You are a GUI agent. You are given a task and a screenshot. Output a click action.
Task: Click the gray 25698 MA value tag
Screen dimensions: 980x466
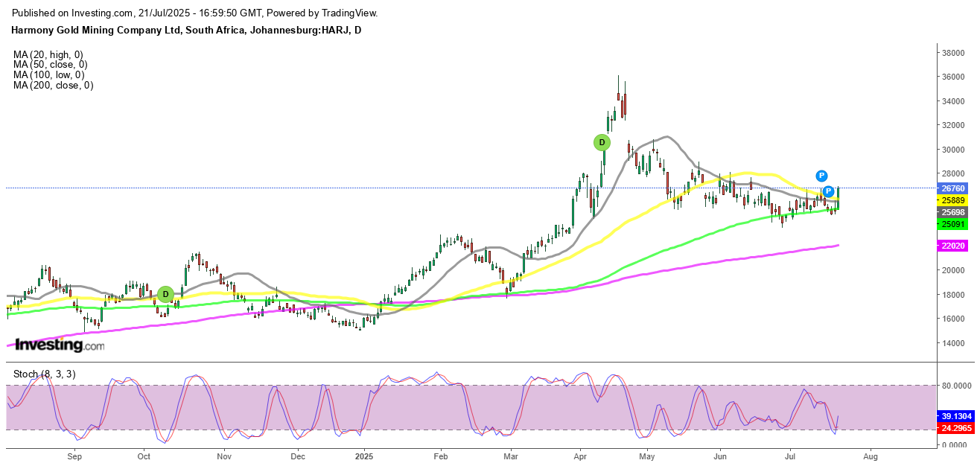click(x=952, y=212)
